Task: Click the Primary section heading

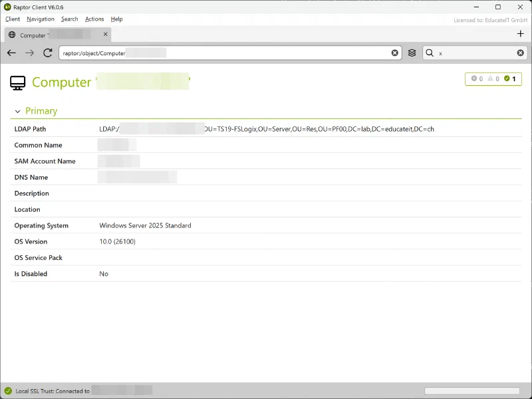Action: click(41, 111)
